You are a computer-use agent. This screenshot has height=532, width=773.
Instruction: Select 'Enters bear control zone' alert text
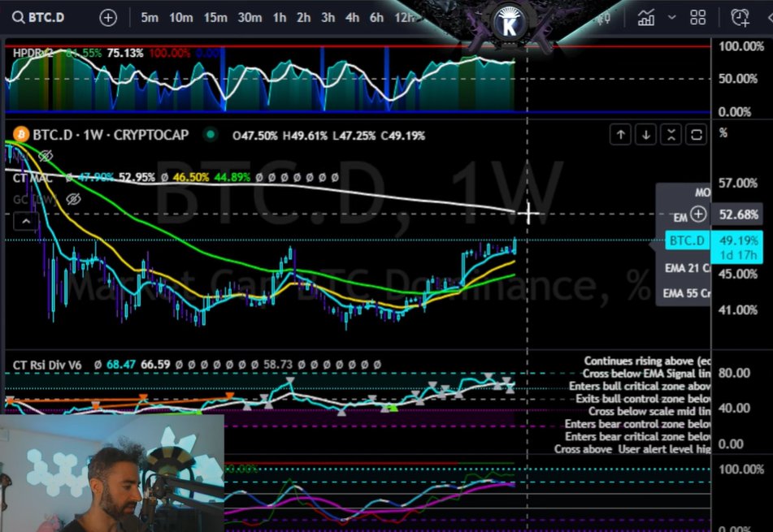[x=637, y=424]
